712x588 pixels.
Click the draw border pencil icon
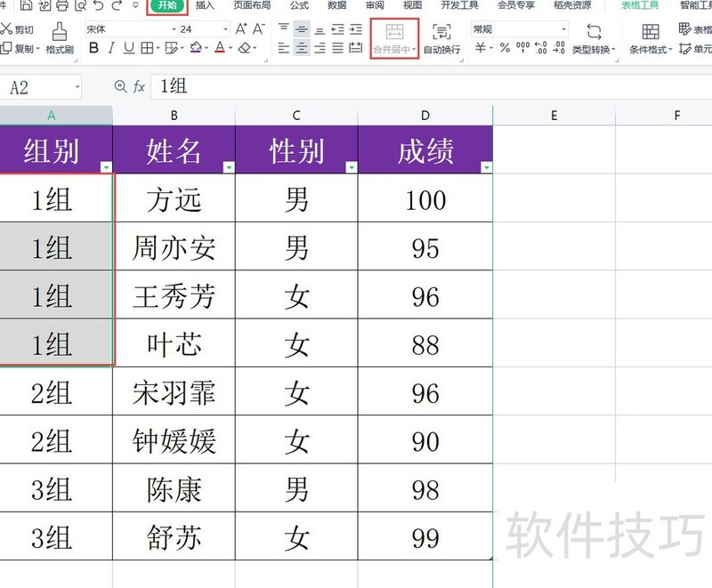click(x=171, y=48)
